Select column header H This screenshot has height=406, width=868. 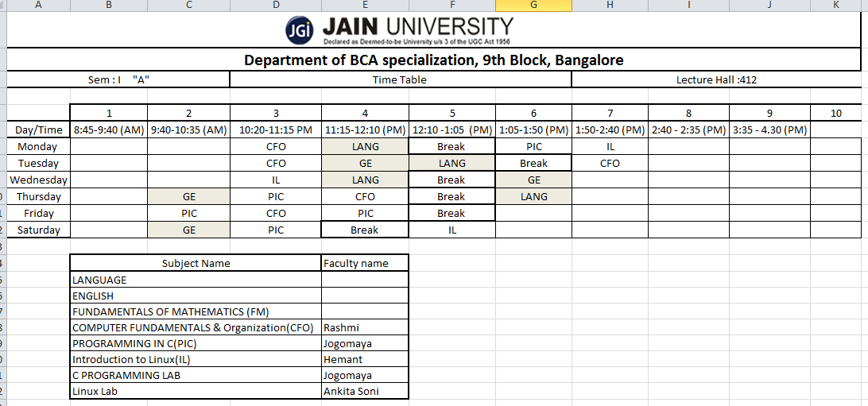610,5
